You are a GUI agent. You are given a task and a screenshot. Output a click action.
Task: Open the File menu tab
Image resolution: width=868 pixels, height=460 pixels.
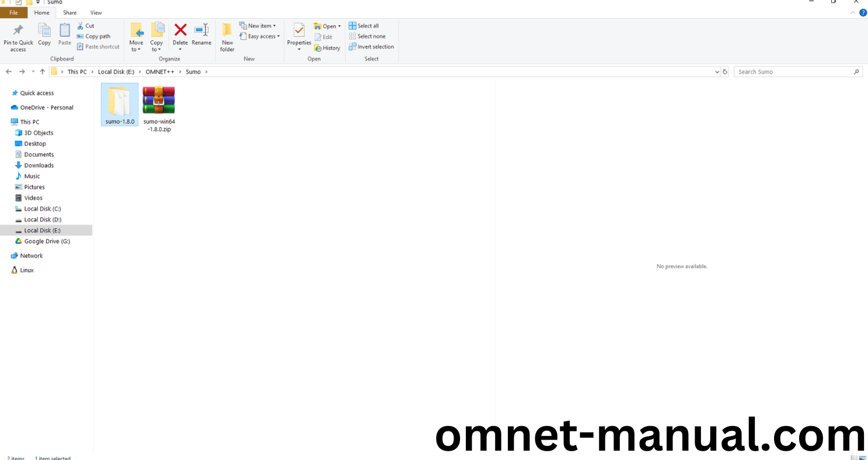coord(13,13)
